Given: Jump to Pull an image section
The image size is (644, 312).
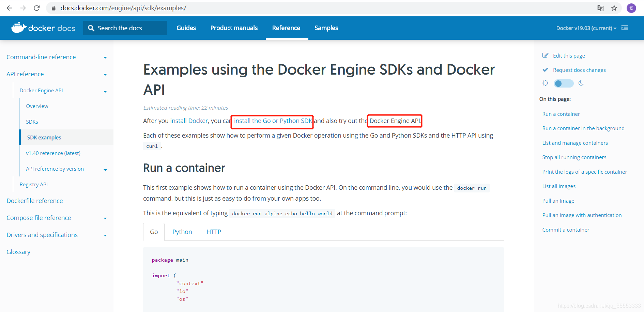Looking at the screenshot, I should click(558, 201).
